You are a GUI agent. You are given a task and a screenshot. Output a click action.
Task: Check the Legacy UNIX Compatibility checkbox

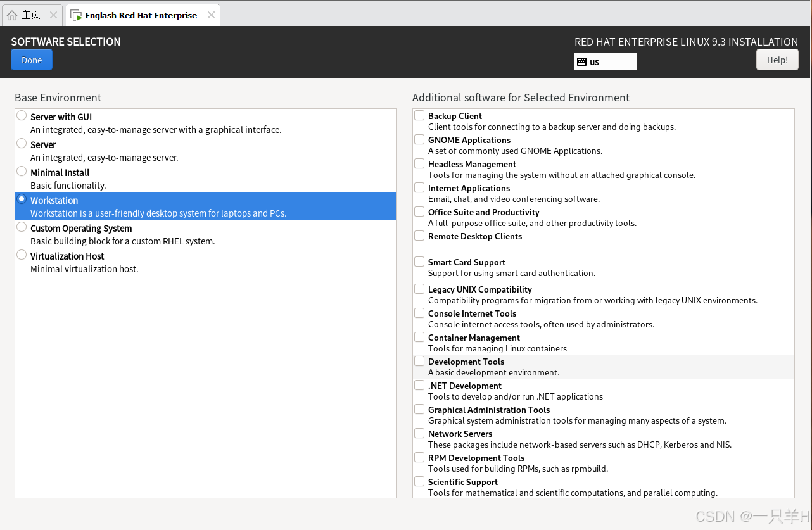click(x=419, y=289)
